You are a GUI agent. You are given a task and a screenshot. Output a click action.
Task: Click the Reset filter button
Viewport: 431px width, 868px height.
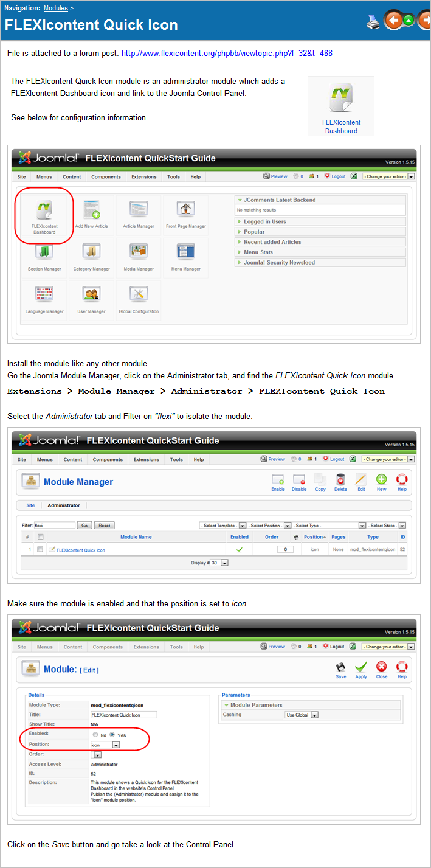click(x=105, y=525)
